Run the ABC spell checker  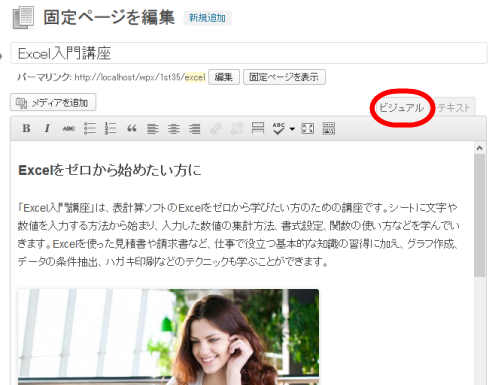point(278,128)
